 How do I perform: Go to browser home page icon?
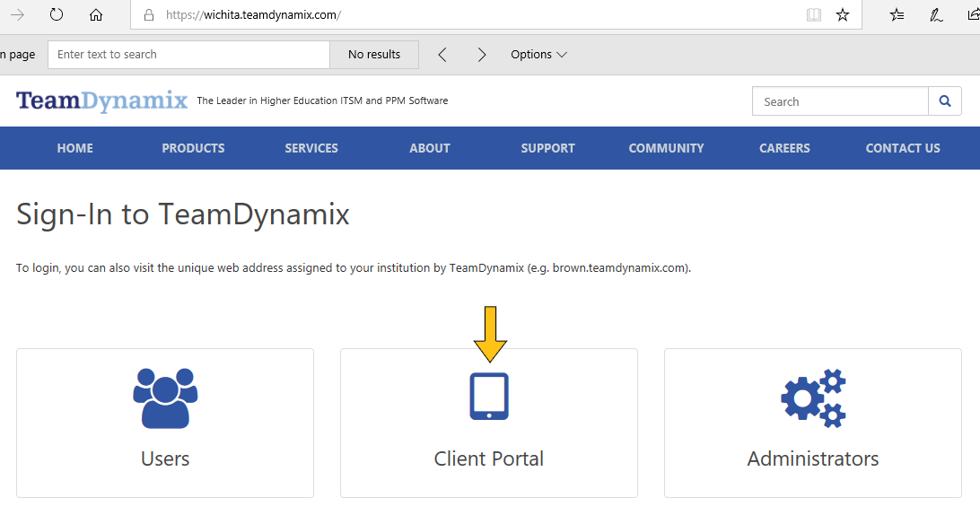coord(96,15)
